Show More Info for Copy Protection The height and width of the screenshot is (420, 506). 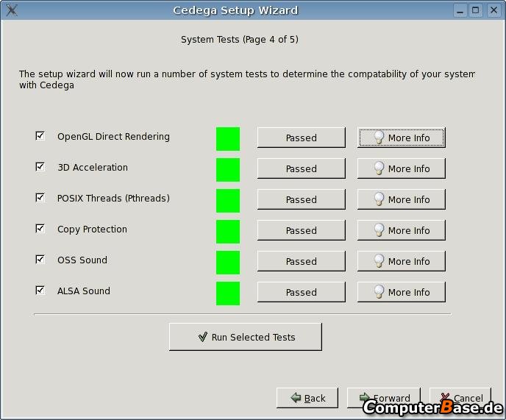(x=402, y=230)
